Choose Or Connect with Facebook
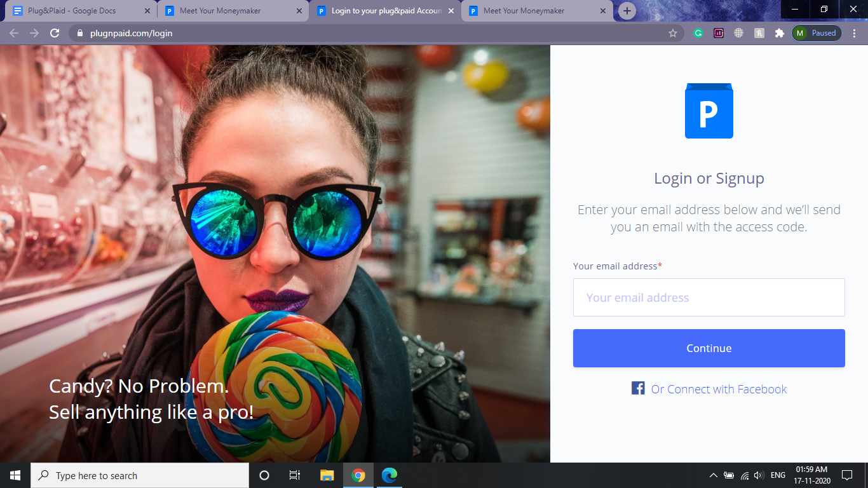This screenshot has width=868, height=488. pyautogui.click(x=719, y=389)
